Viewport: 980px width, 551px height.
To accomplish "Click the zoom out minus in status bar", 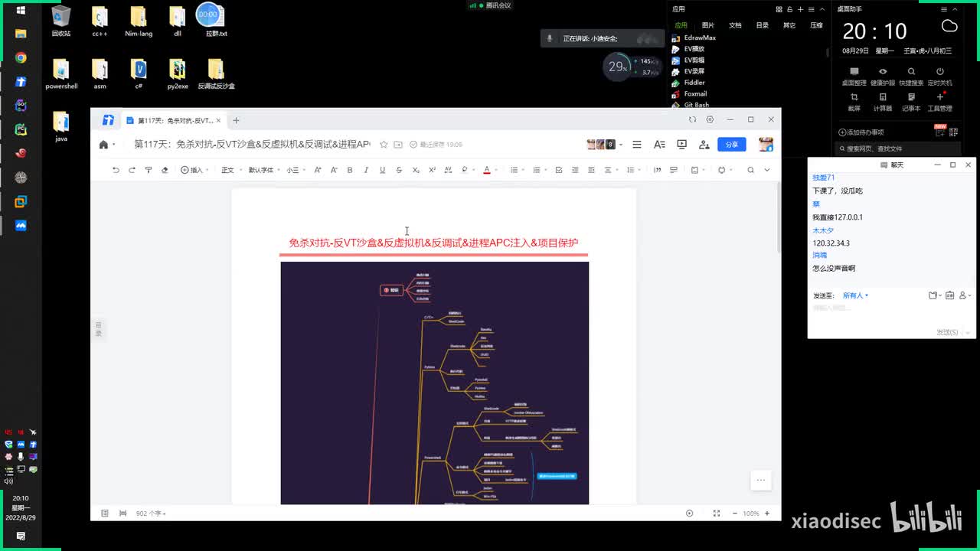I will [735, 514].
